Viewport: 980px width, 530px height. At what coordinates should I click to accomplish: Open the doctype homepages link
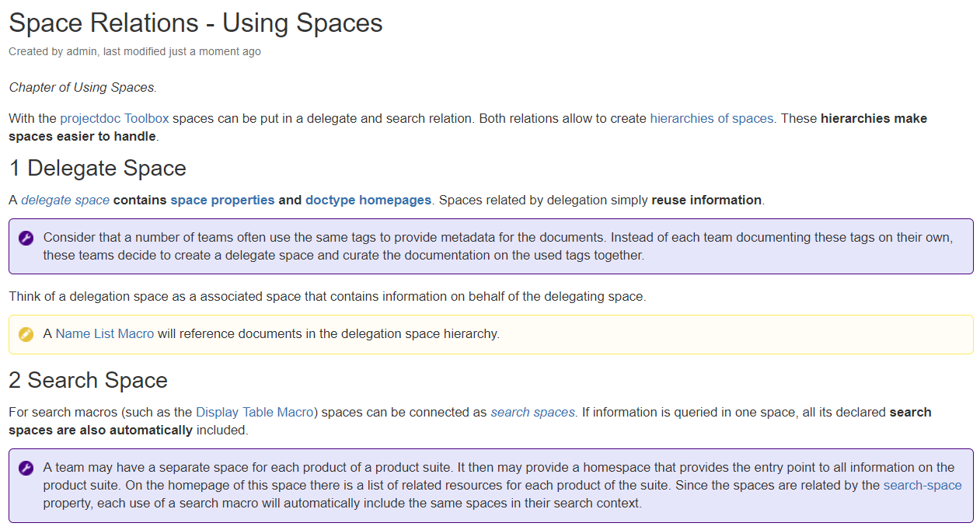pyautogui.click(x=368, y=200)
